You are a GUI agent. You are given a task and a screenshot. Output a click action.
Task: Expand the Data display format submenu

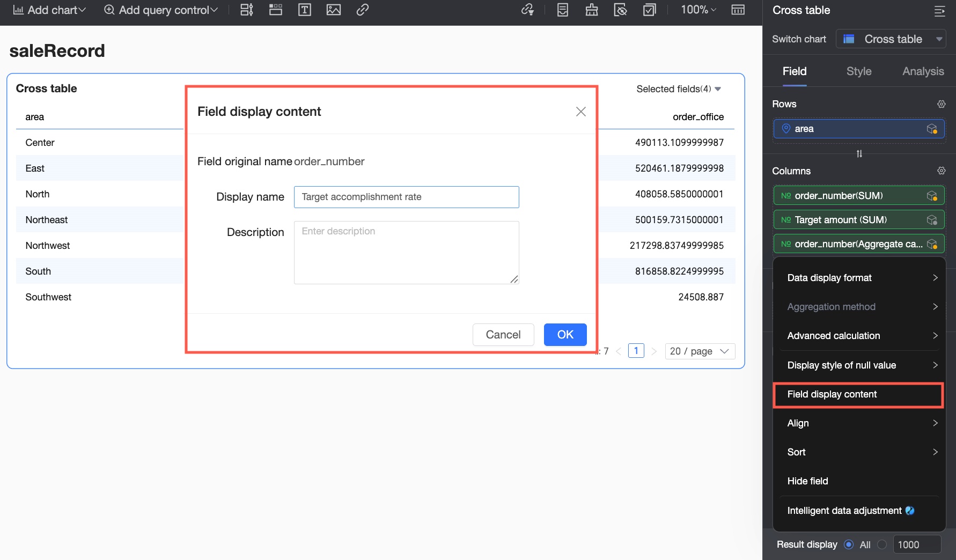click(859, 278)
